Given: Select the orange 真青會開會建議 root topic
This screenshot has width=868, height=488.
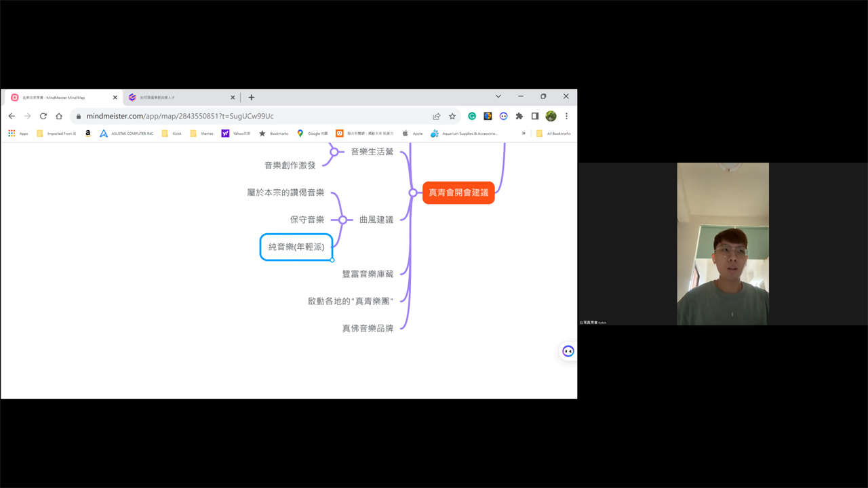Looking at the screenshot, I should [x=458, y=192].
